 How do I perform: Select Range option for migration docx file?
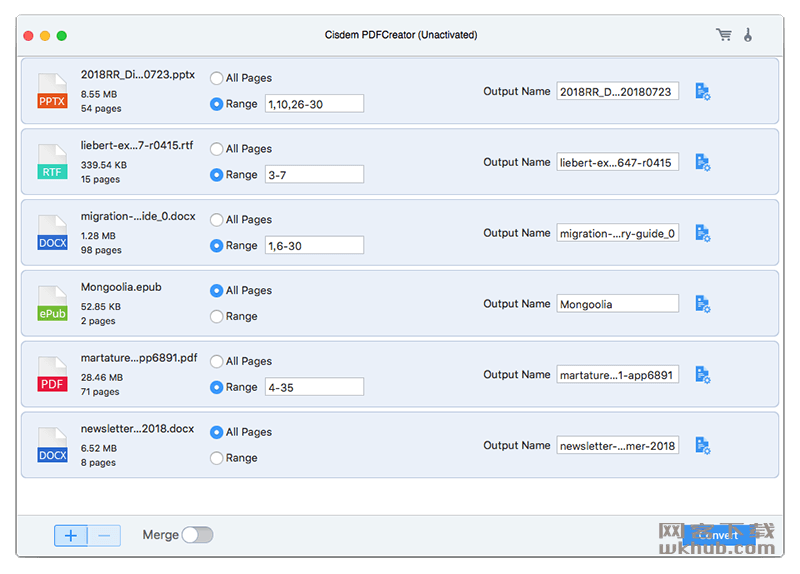pyautogui.click(x=216, y=246)
